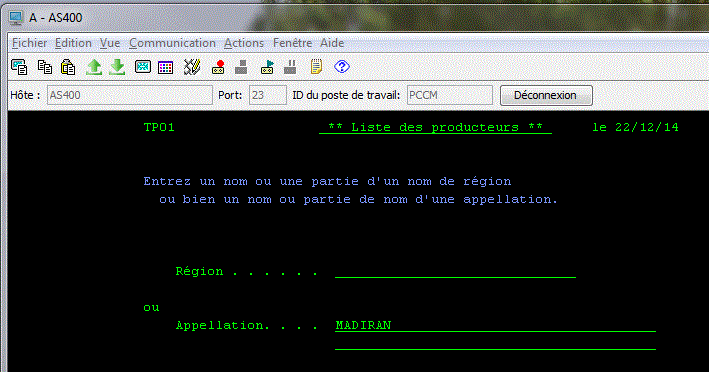The width and height of the screenshot is (709, 372).
Task: Click the Appellation field containing MADIRAN
Action: (x=495, y=325)
